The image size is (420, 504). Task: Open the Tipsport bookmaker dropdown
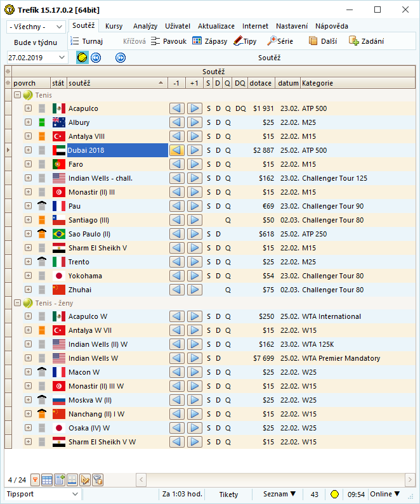[x=43, y=494]
